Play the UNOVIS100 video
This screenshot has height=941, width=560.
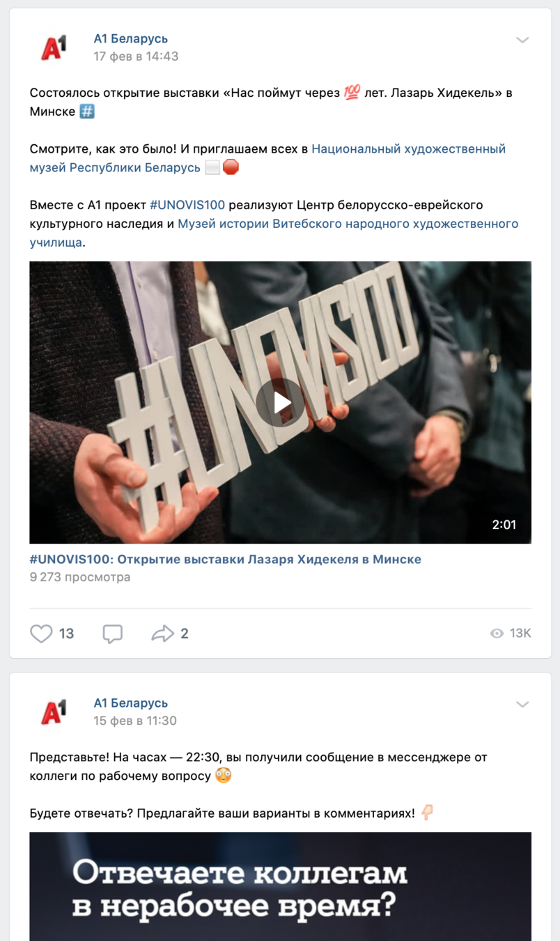pos(280,402)
